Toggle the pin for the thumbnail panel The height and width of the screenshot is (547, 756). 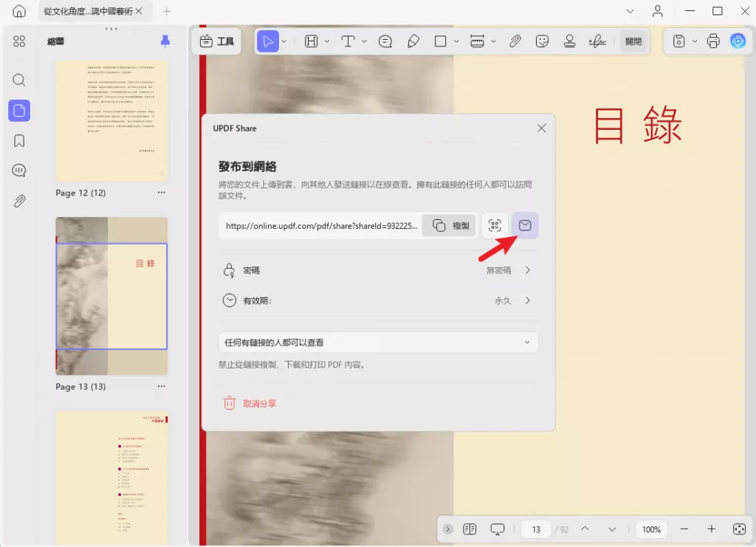(x=165, y=41)
